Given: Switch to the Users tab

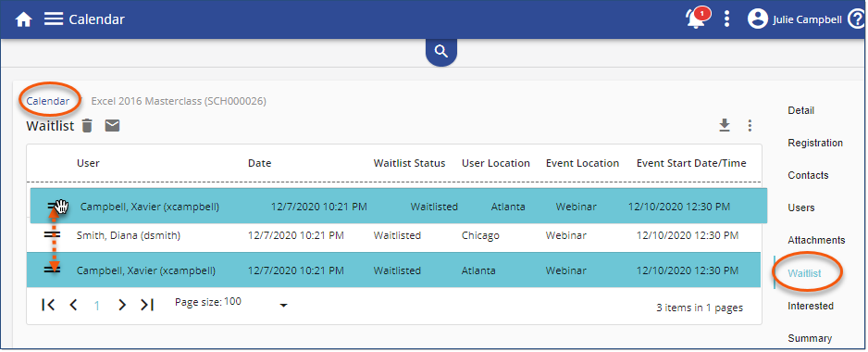Looking at the screenshot, I should [x=801, y=207].
